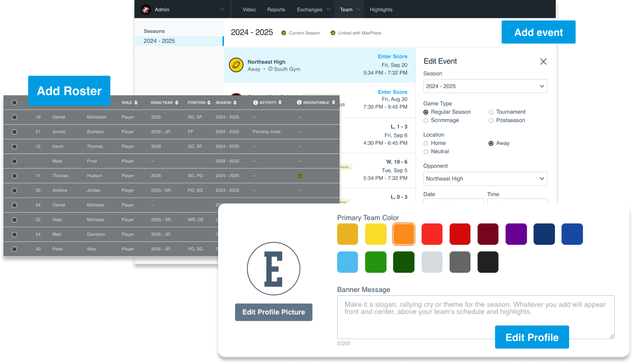This screenshot has width=633, height=364.
Task: Click the Activity column info icon
Action: [256, 103]
